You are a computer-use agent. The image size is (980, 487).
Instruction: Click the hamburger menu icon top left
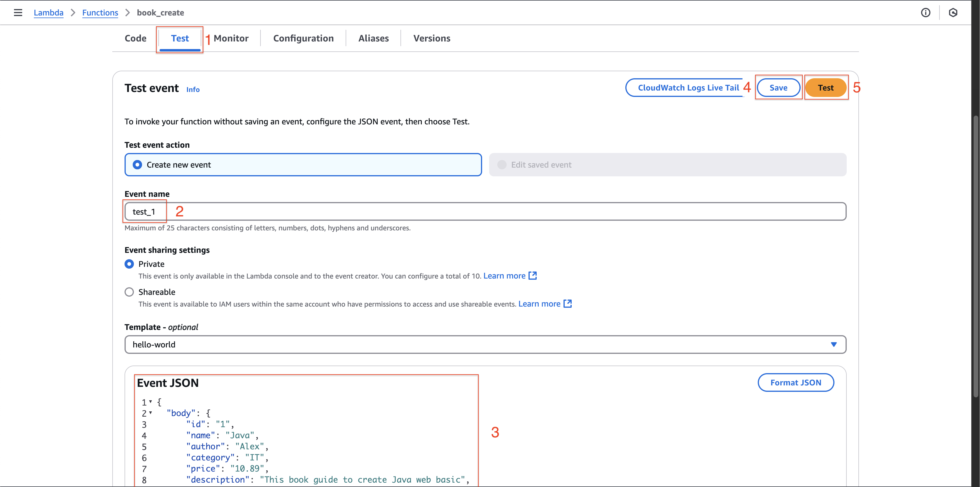[x=18, y=13]
